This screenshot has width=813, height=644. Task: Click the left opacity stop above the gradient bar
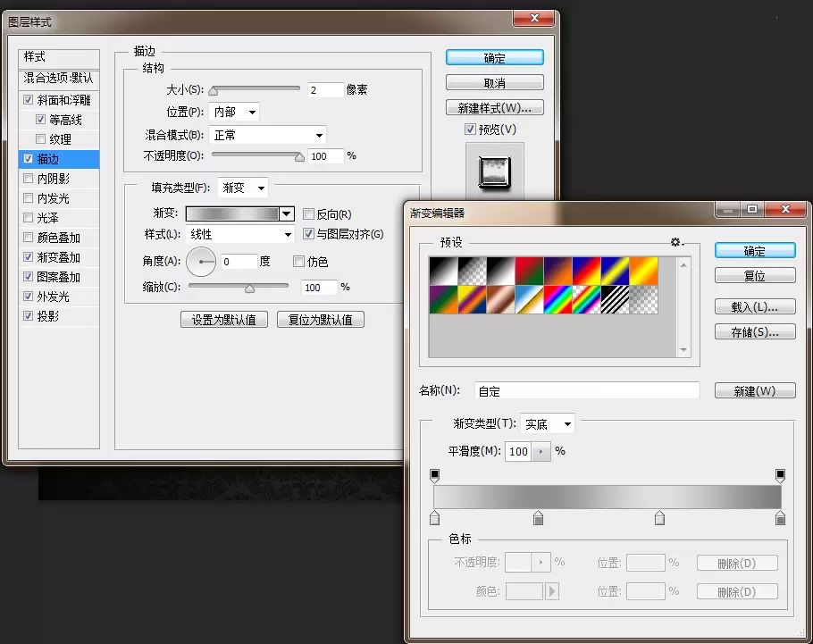click(x=434, y=475)
